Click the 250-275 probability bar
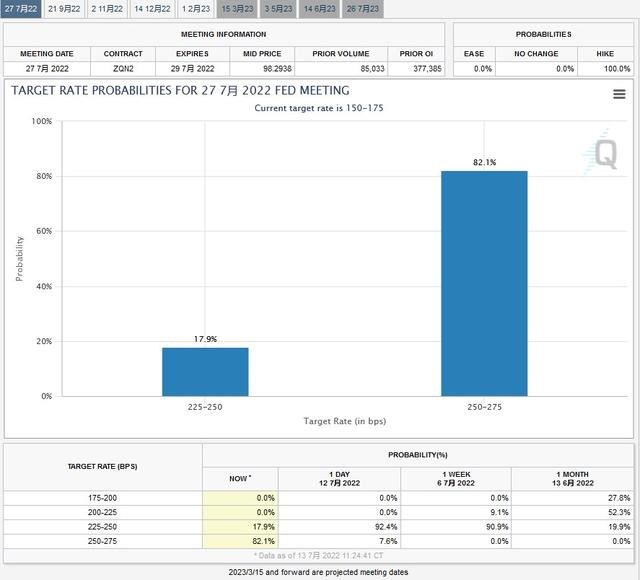The width and height of the screenshot is (640, 580). tap(484, 283)
